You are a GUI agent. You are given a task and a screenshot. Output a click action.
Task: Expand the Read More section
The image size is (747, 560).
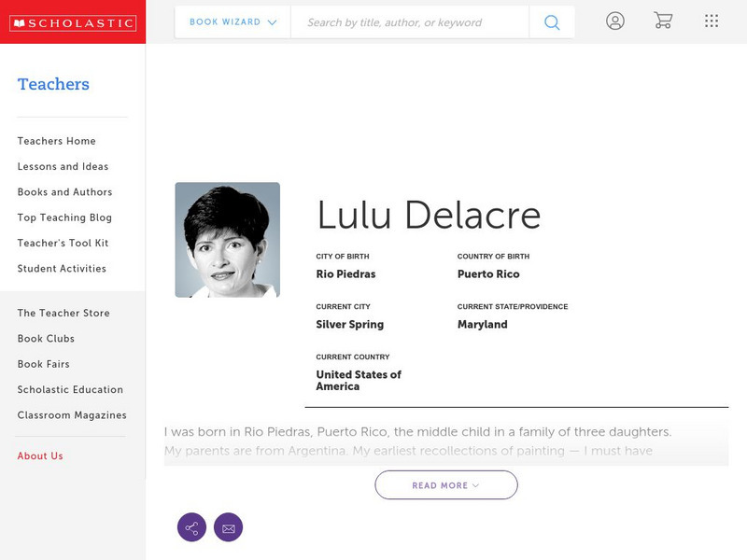point(445,485)
